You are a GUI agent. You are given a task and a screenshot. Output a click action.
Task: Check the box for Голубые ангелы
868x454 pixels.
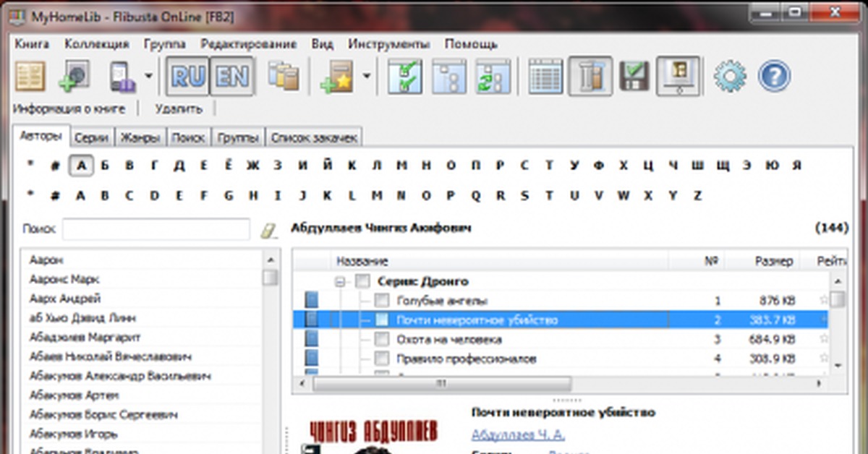pyautogui.click(x=382, y=301)
